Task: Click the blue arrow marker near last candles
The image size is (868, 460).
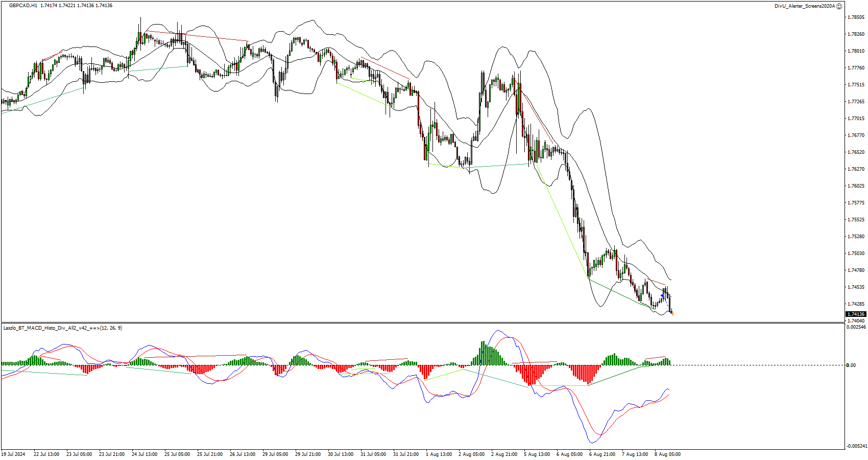Action: click(663, 296)
